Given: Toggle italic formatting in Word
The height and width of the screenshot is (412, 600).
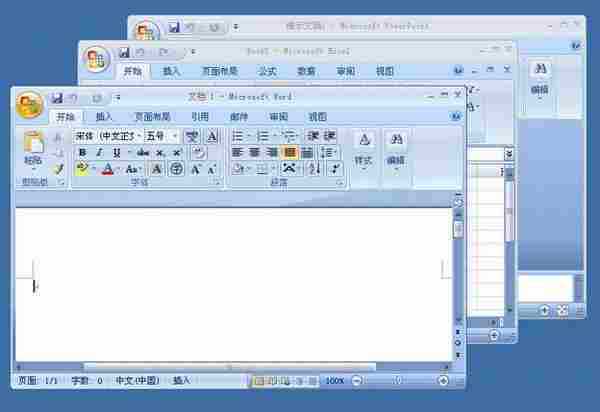Looking at the screenshot, I should pyautogui.click(x=100, y=152).
